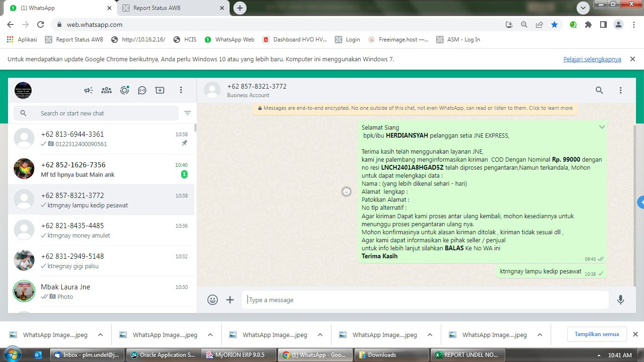This screenshot has height=362, width=644.
Task: Record voice message microphone icon
Action: 620,300
